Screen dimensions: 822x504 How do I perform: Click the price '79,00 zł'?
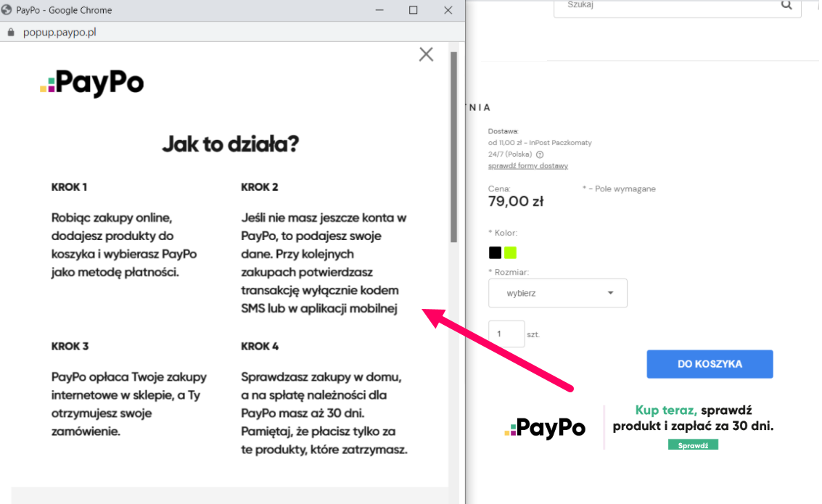(516, 201)
